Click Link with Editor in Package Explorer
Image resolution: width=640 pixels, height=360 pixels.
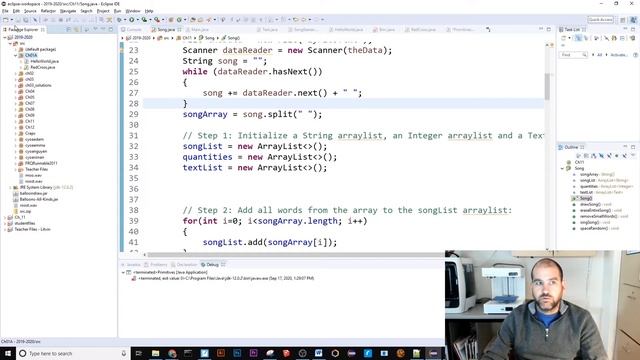click(x=77, y=29)
